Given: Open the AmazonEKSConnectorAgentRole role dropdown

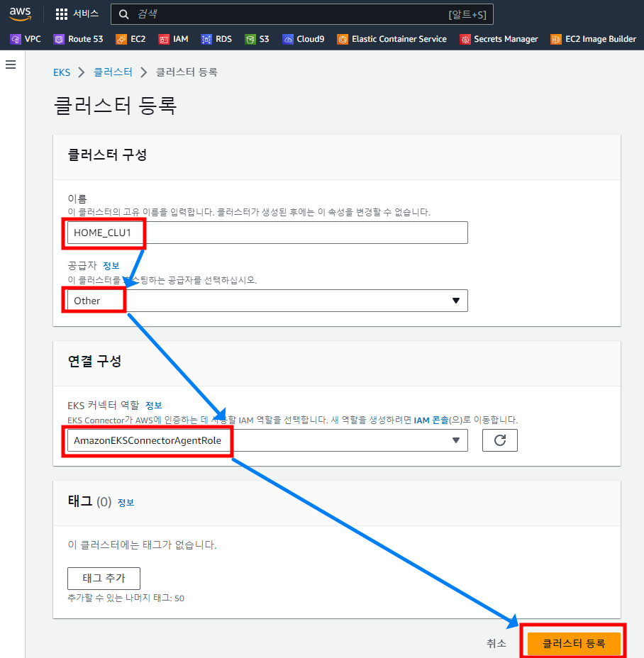Looking at the screenshot, I should [267, 440].
